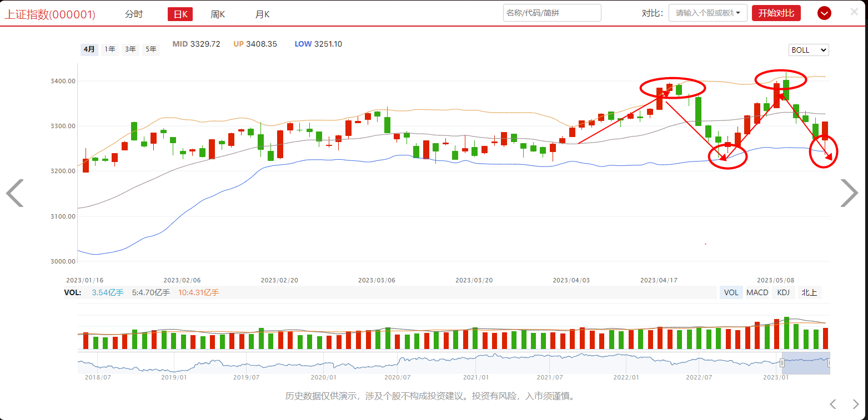Open the compare stock/sector dropdown

pyautogui.click(x=708, y=13)
